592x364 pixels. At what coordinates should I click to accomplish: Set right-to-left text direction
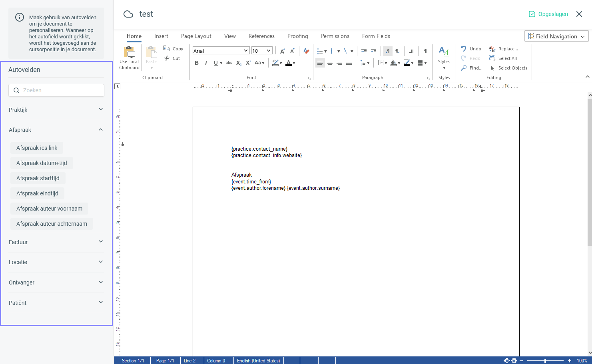tap(397, 51)
